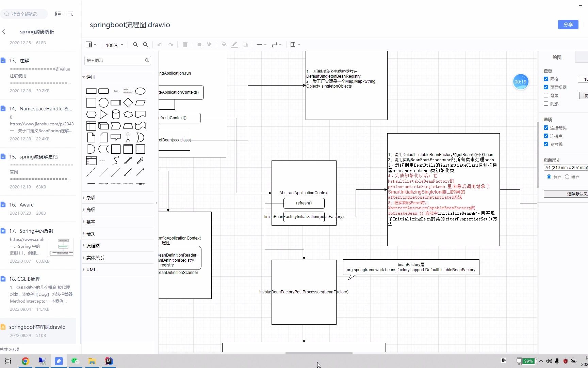
Task: Click the bring to front icon
Action: coord(199,45)
